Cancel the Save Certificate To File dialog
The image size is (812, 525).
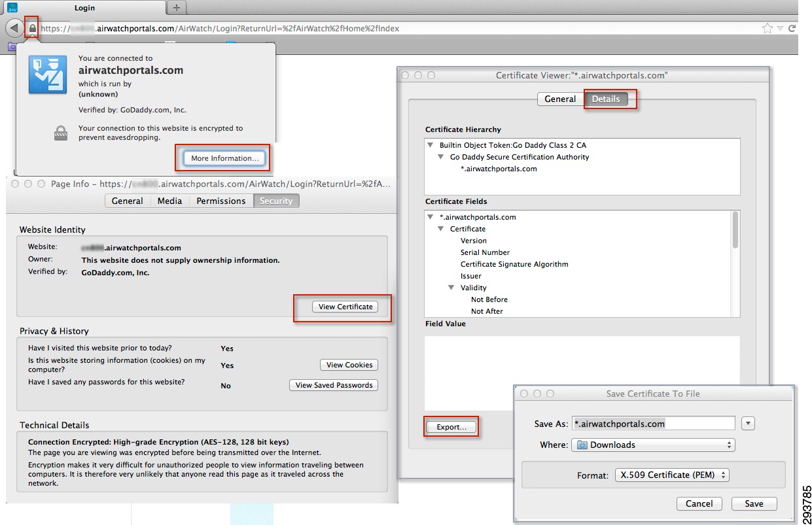point(699,503)
